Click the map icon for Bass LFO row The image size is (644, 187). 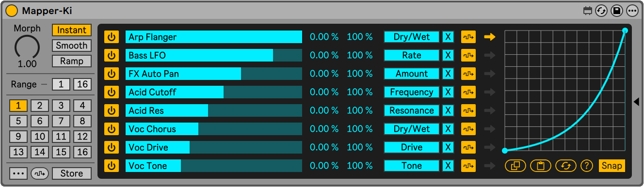468,55
